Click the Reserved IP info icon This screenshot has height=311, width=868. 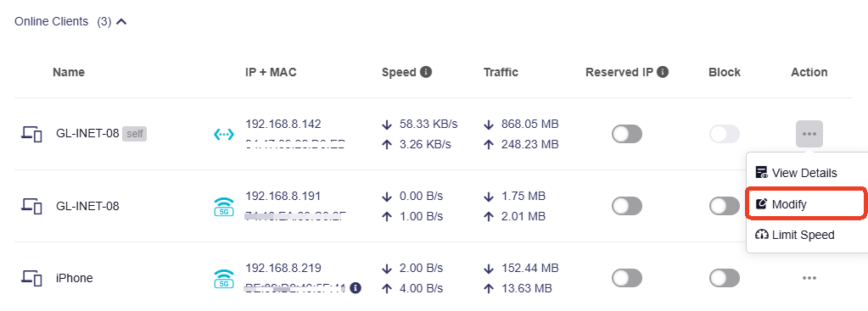click(x=664, y=72)
